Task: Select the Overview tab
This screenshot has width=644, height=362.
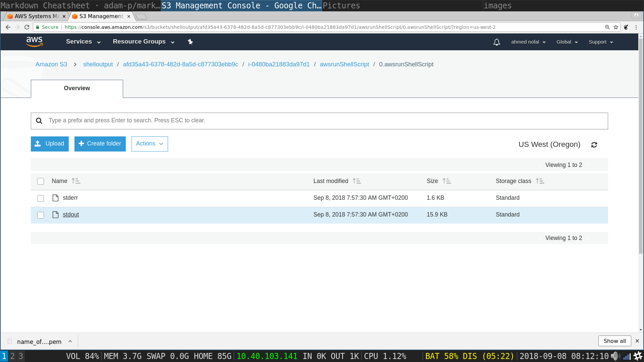Action: (x=77, y=88)
